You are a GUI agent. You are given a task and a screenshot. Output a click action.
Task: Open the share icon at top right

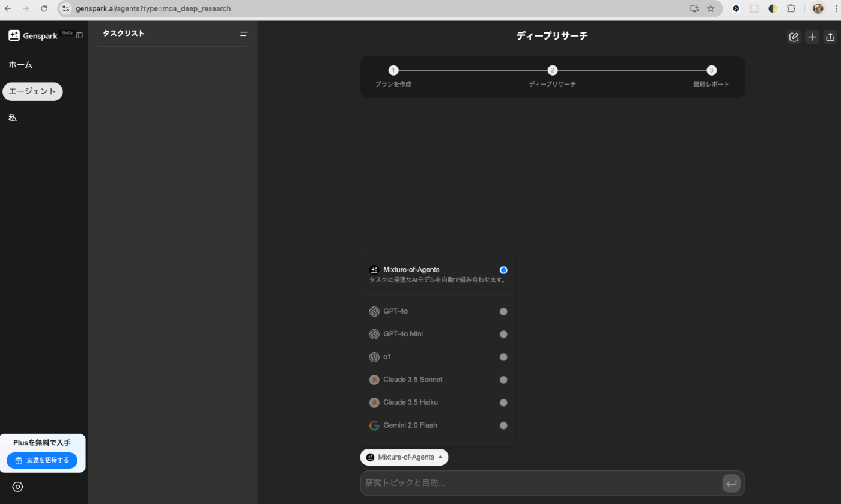[830, 37]
